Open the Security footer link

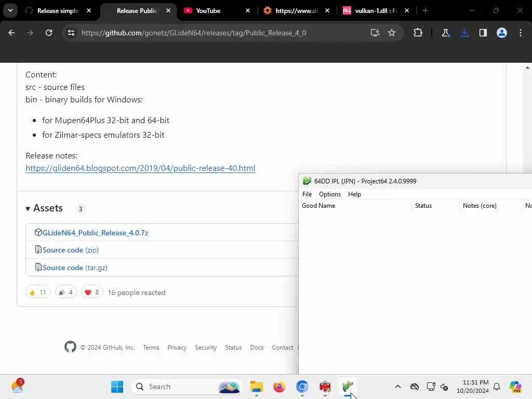tap(206, 348)
